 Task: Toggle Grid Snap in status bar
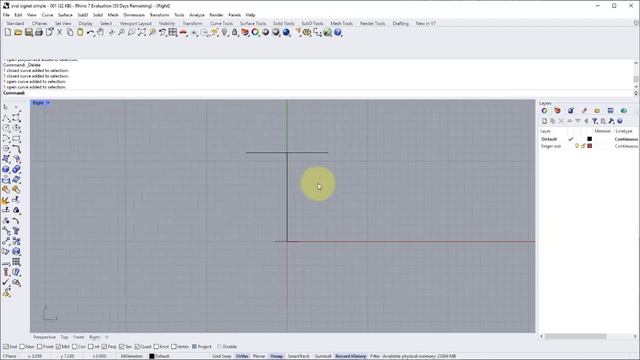[222, 356]
